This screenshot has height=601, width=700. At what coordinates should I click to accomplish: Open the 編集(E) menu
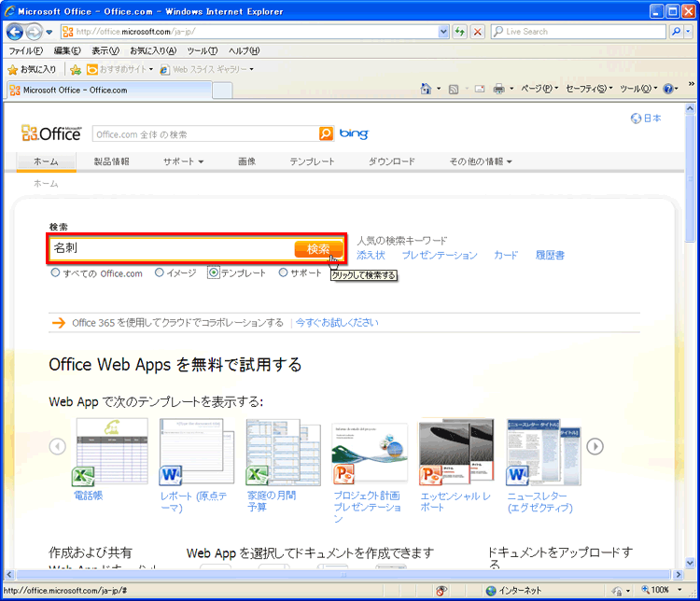click(67, 51)
